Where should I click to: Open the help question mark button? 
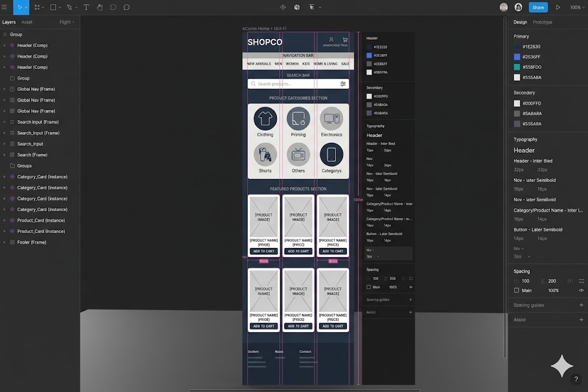click(x=576, y=379)
